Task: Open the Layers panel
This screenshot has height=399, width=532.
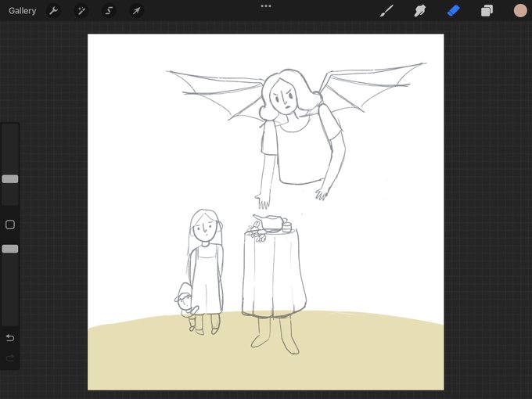Action: point(487,11)
